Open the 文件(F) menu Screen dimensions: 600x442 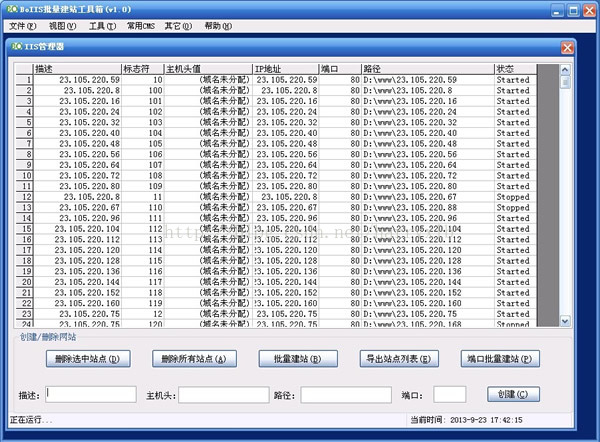click(23, 26)
